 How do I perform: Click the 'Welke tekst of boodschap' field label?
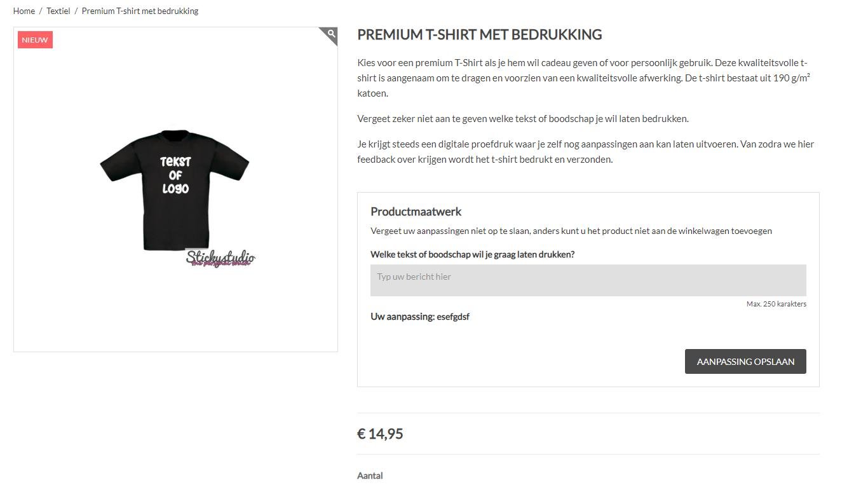click(472, 254)
